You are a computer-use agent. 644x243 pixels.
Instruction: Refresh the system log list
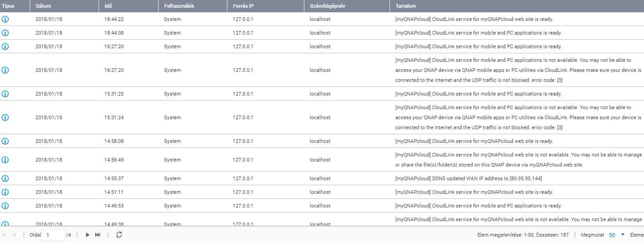pyautogui.click(x=119, y=235)
